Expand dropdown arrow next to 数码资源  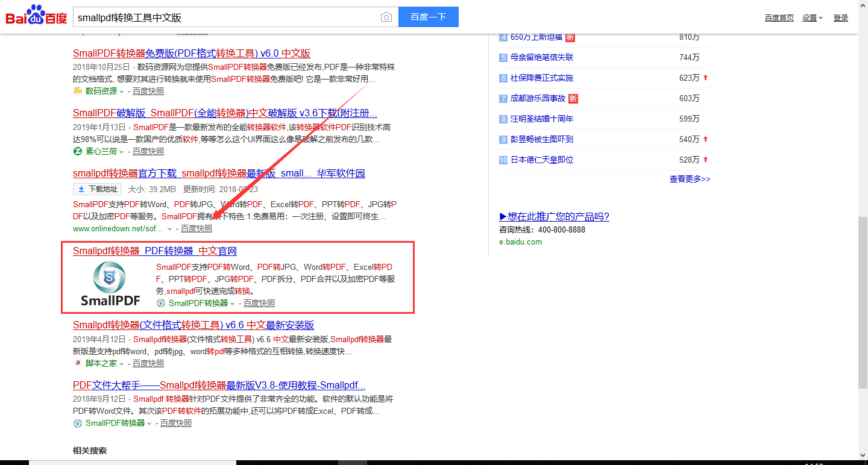(x=121, y=92)
